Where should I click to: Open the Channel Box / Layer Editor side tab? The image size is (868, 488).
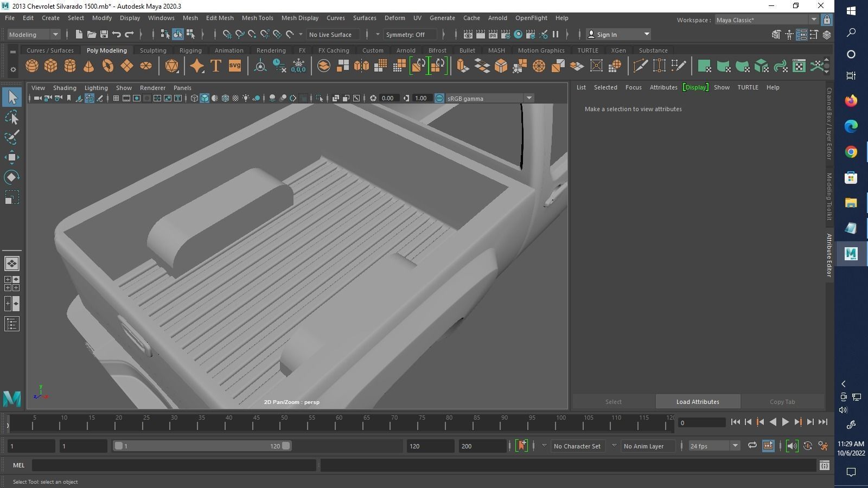tap(829, 124)
